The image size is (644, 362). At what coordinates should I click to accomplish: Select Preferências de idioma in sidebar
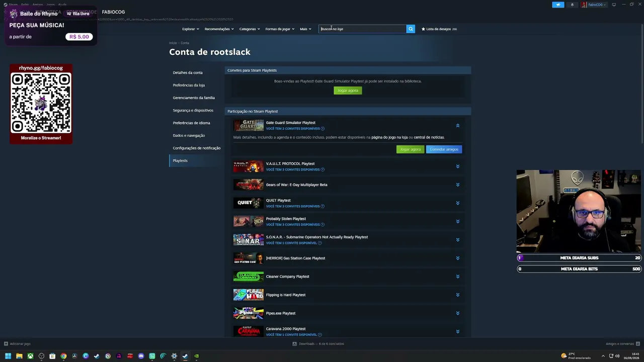(191, 123)
